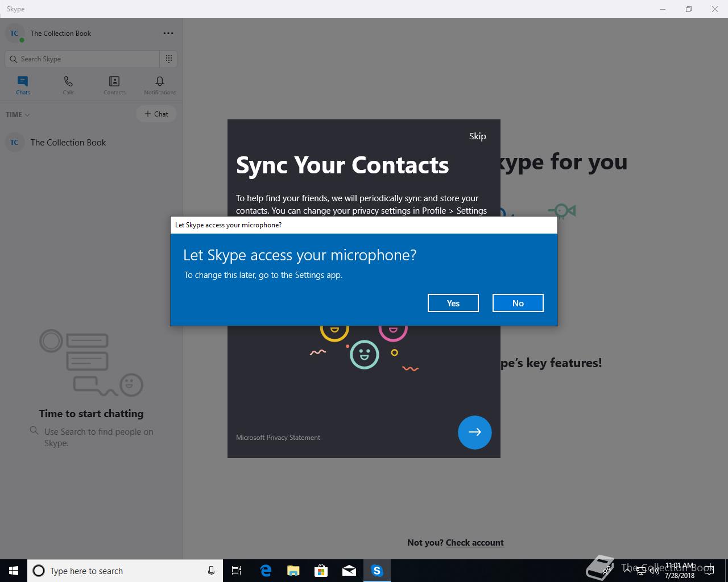Open the Windows Start menu

(14, 571)
